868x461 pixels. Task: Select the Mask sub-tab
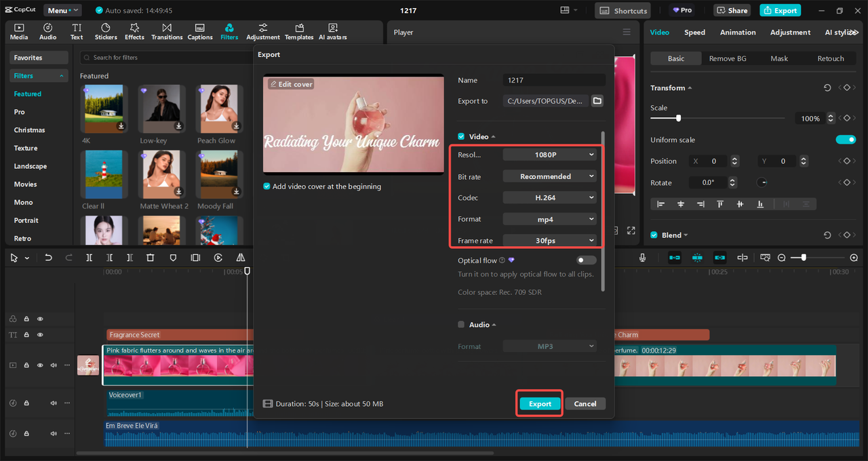pyautogui.click(x=779, y=58)
